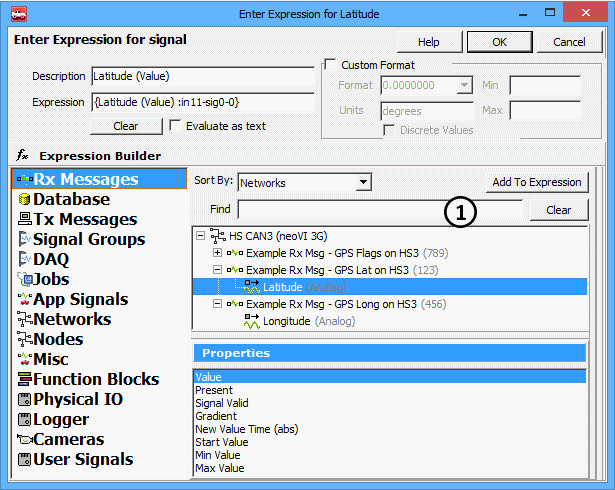The image size is (615, 490).
Task: Click the Logger icon in the category list
Action: click(25, 420)
